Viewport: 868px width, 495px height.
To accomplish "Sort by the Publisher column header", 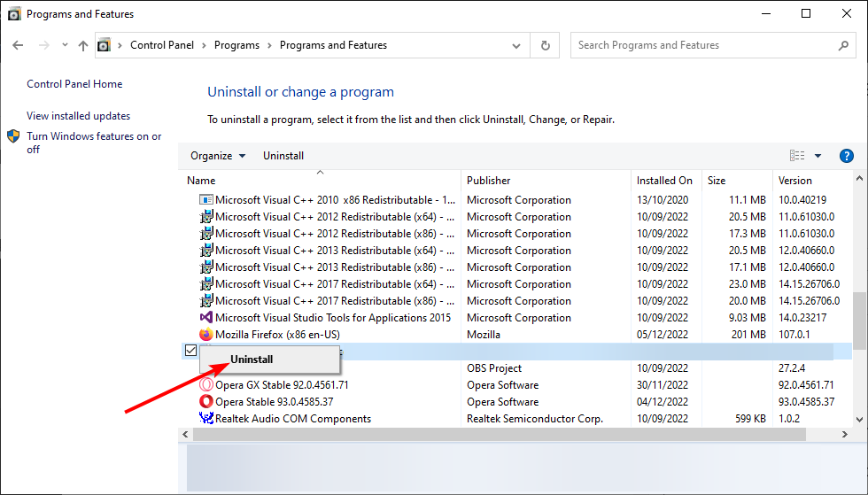I will (x=488, y=181).
